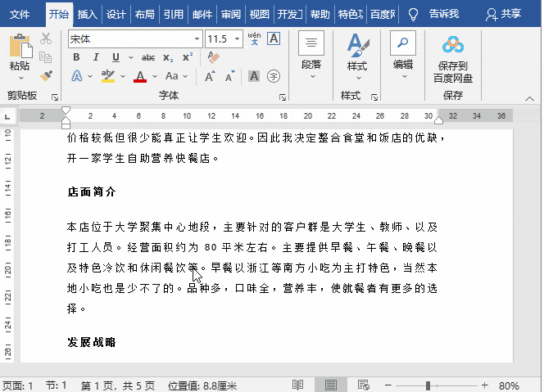Image resolution: width=544 pixels, height=392 pixels.
Task: Switch to Read Mode view icon
Action: [297, 385]
